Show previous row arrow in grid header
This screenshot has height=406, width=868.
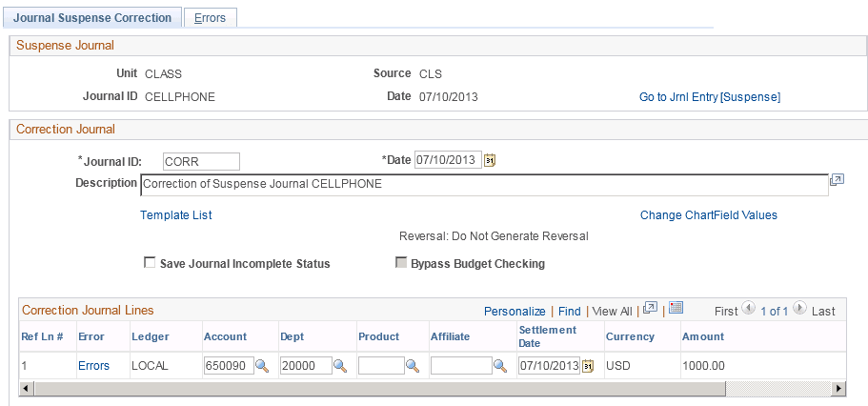pos(748,308)
